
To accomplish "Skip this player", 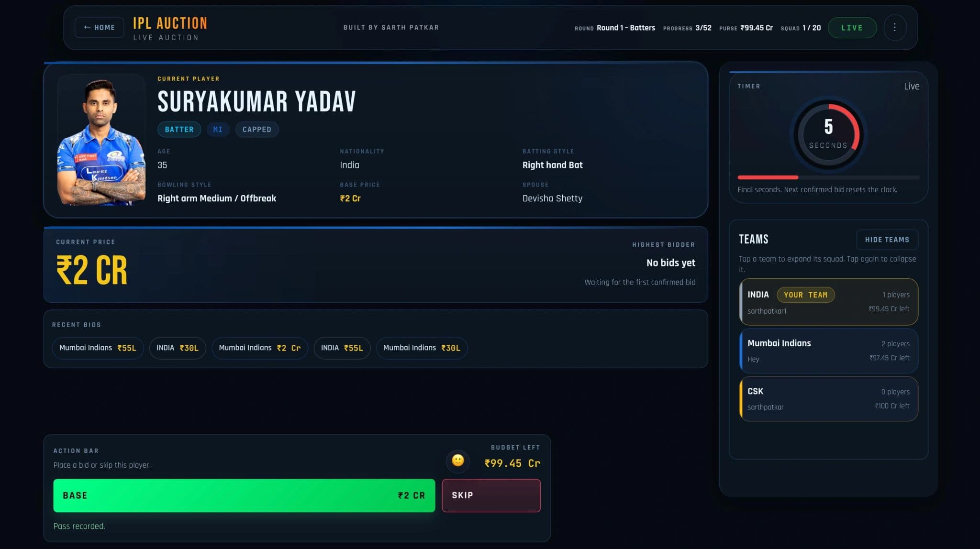I will [491, 495].
